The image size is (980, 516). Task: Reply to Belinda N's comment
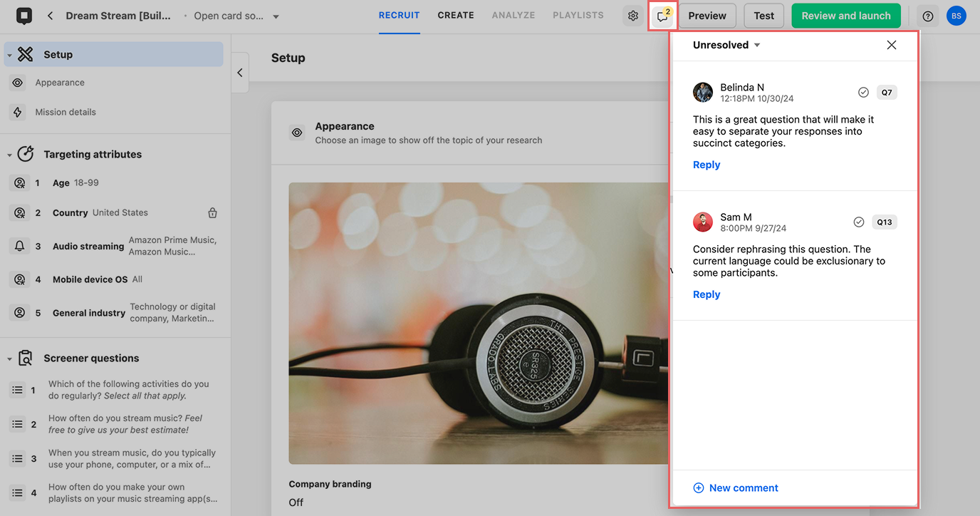pyautogui.click(x=707, y=165)
